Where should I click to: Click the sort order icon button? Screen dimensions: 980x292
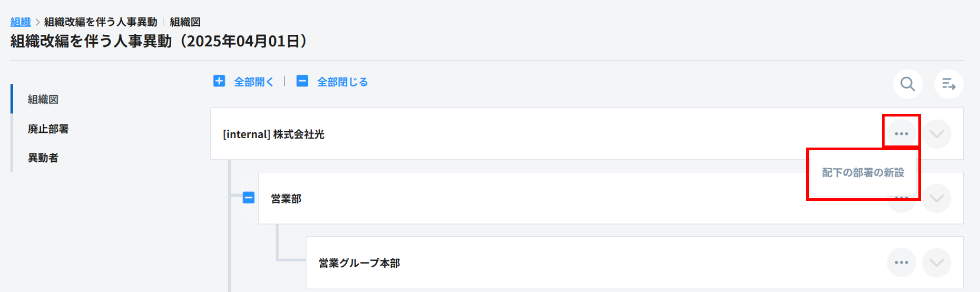[x=948, y=84]
